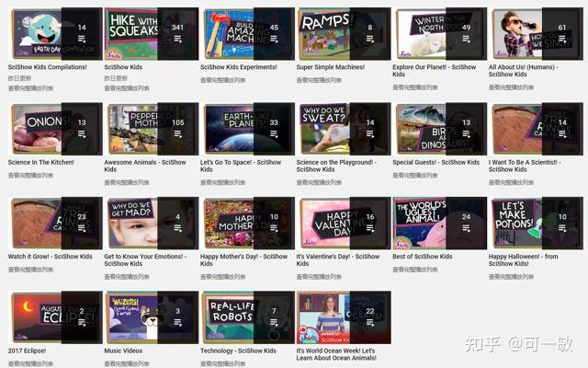Open It's World Ocean Week! title
The width and height of the screenshot is (588, 368).
[336, 354]
